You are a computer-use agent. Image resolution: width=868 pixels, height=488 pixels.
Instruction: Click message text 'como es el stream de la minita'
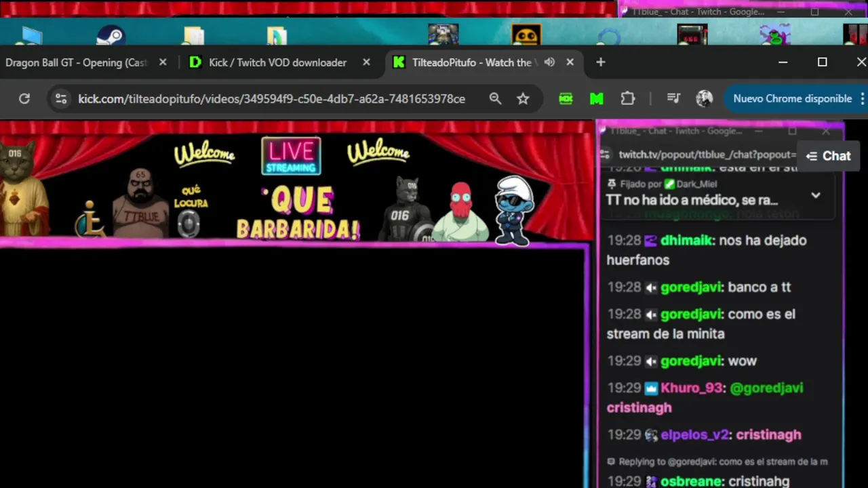point(701,324)
